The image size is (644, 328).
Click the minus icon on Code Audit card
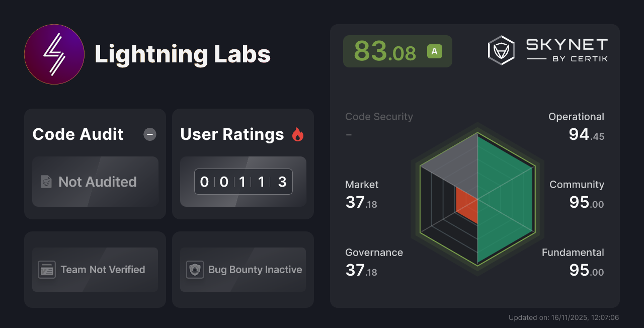149,134
